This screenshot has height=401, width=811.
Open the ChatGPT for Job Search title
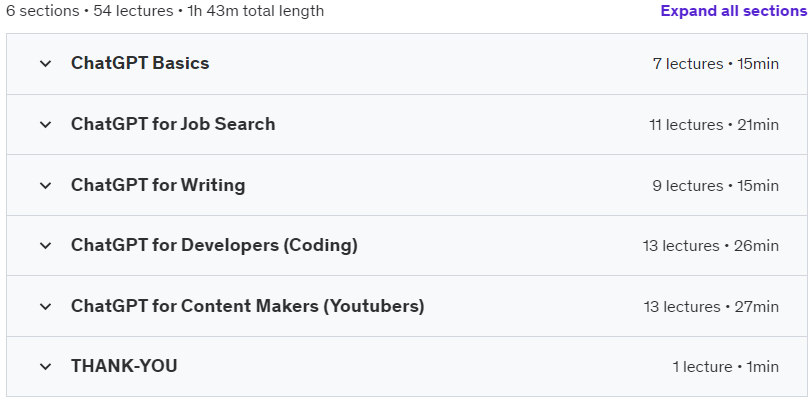[173, 124]
